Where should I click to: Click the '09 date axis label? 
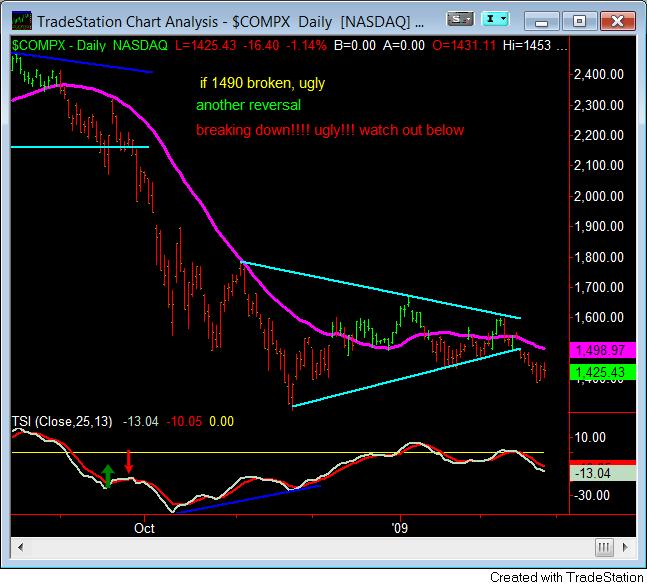(x=399, y=528)
